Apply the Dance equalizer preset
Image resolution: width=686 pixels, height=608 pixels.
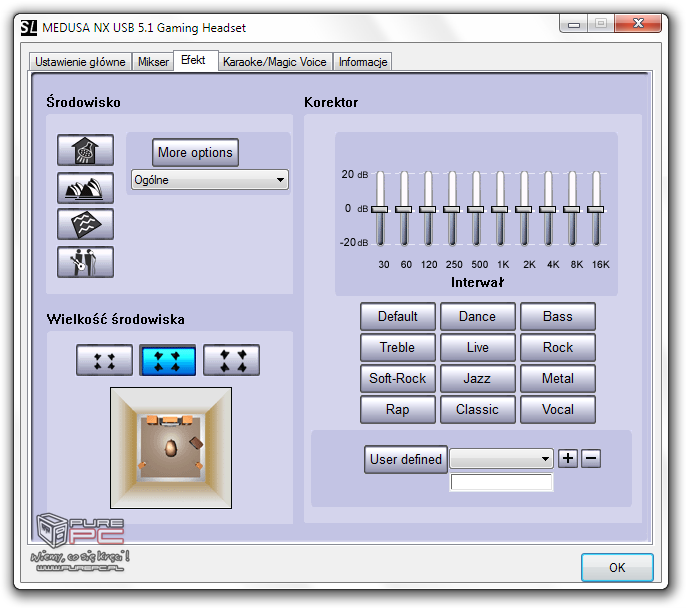(x=477, y=316)
